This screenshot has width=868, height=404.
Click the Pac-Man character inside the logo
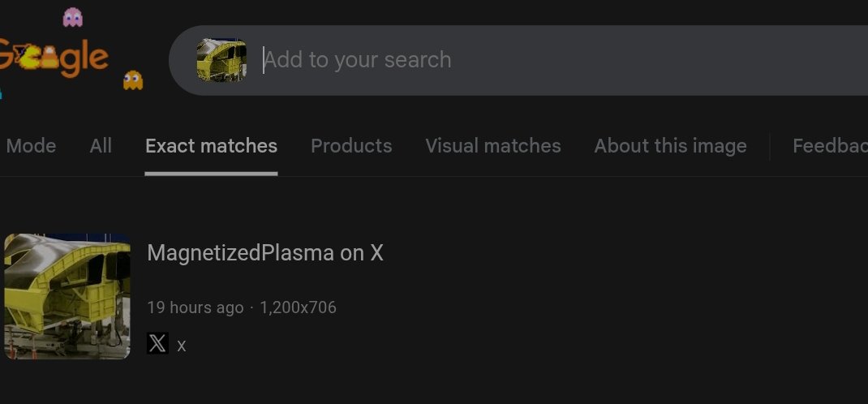(x=31, y=57)
